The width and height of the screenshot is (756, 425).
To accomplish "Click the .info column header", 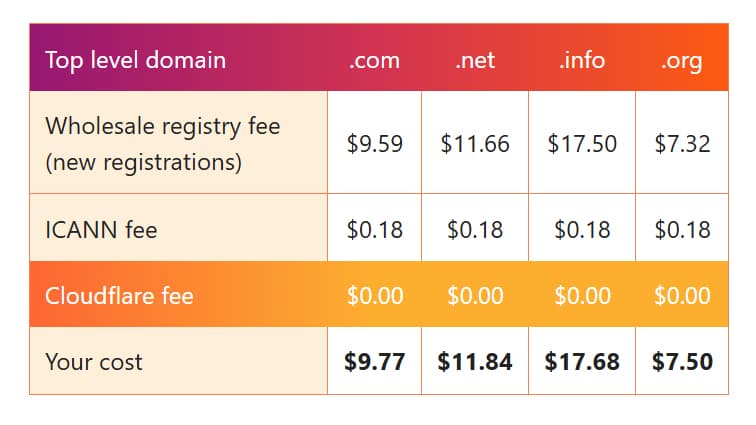I will point(582,61).
